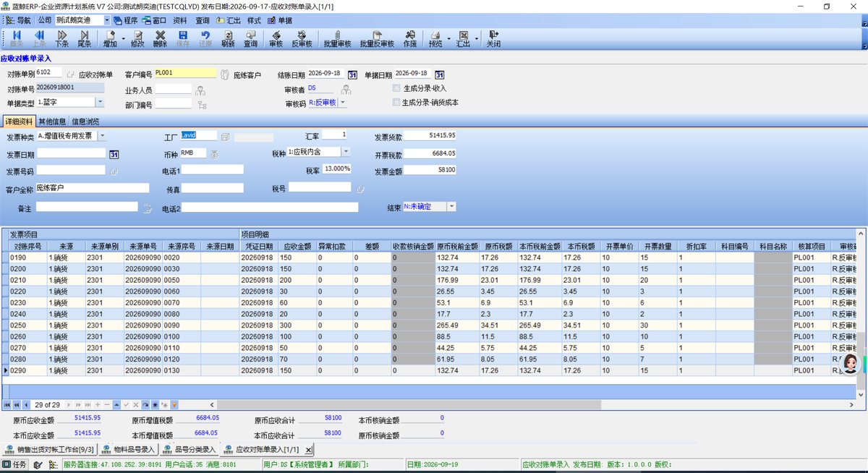Screen dimensions: 868x473
Task: Click the 增加 add toolbar icon
Action: tap(110, 38)
